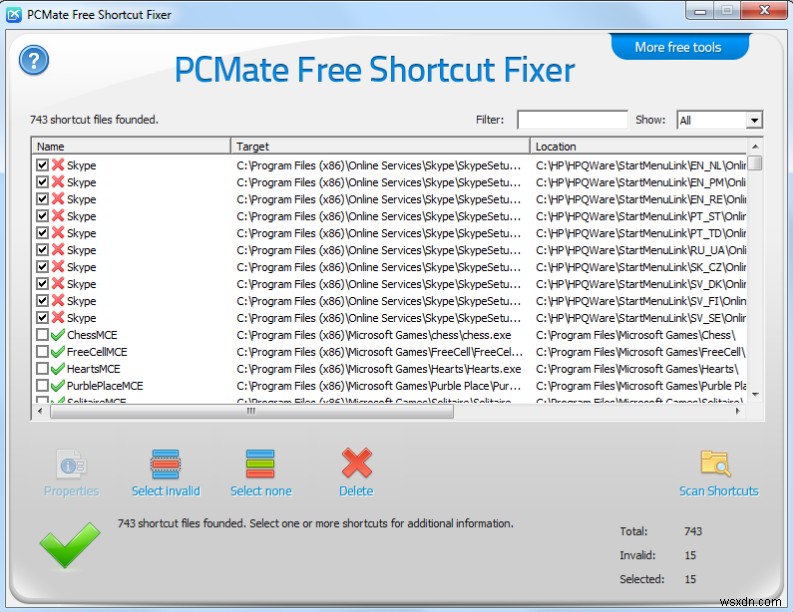
Task: Uncheck the Skype PT_TD row checkbox
Action: (x=42, y=233)
